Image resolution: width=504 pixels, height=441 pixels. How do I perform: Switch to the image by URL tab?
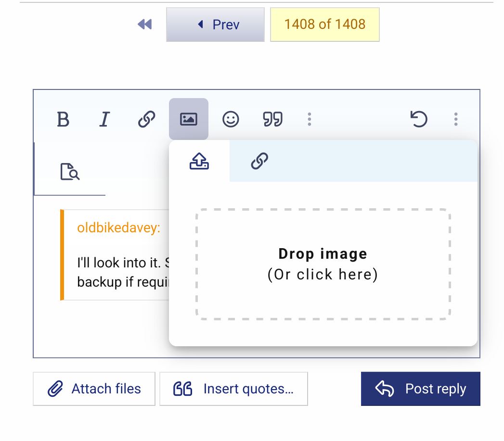click(259, 162)
